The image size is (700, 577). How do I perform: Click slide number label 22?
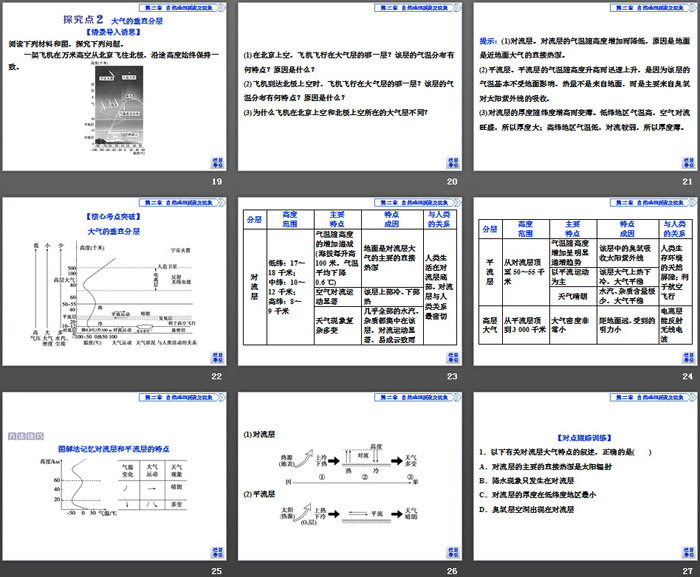tap(217, 376)
